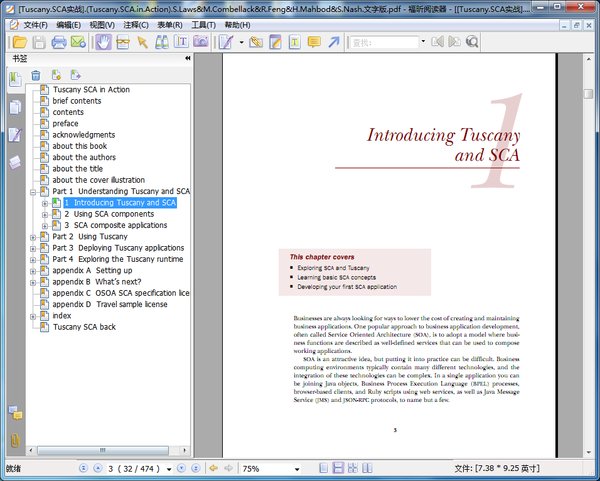Select the typewriter T tool icon
Image resolution: width=600 pixels, height=481 pixels.
pos(294,42)
